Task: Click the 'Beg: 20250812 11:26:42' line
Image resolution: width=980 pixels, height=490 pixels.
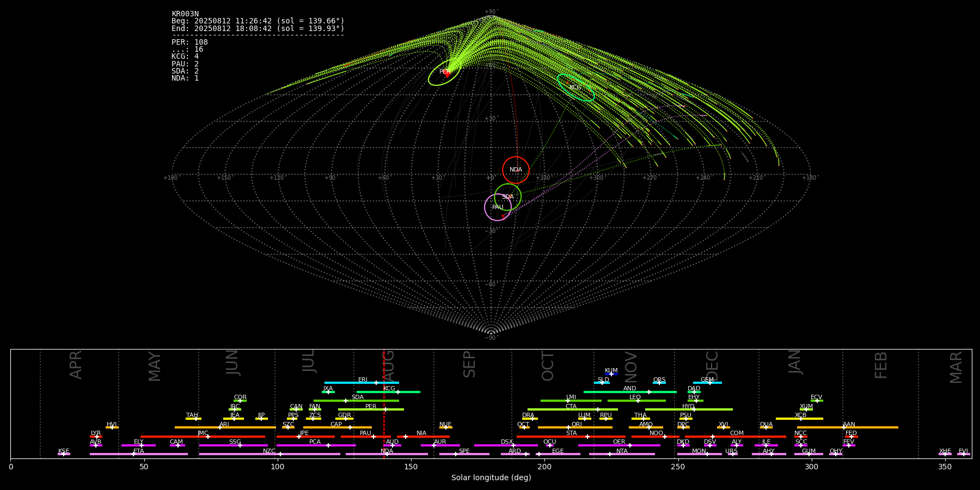Action: (258, 21)
